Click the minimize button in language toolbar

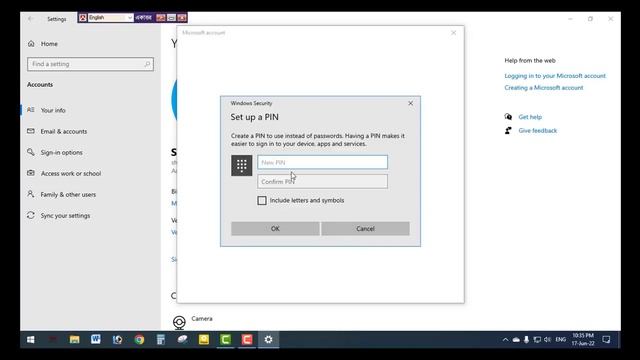171,18
